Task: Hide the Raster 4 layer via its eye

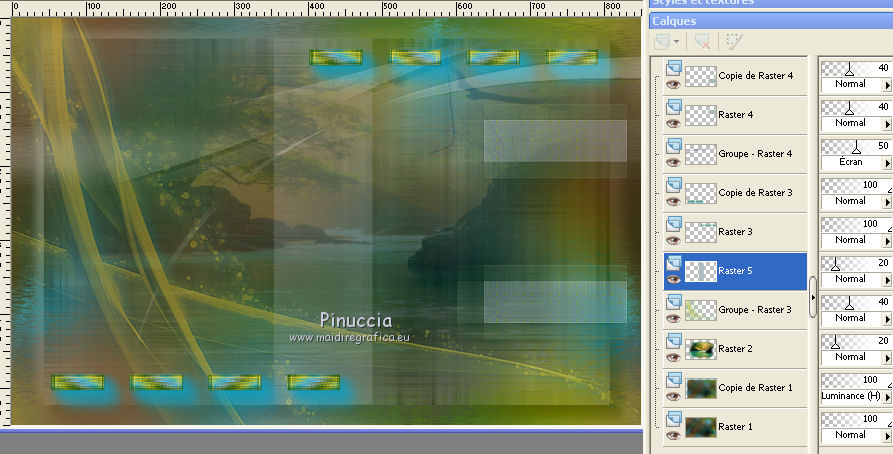Action: 673,123
